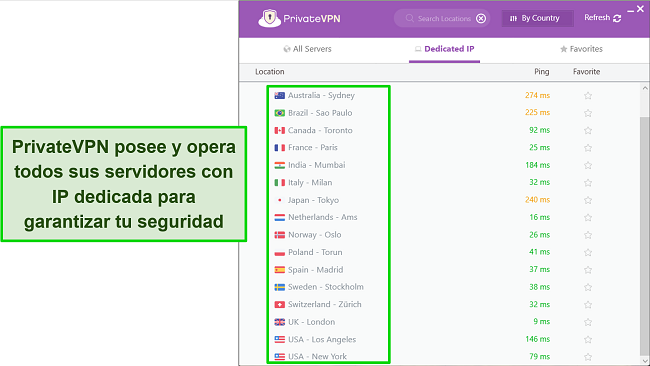Favorite the Netherlands - Ams star
Image resolution: width=650 pixels, height=366 pixels.
pyautogui.click(x=587, y=218)
